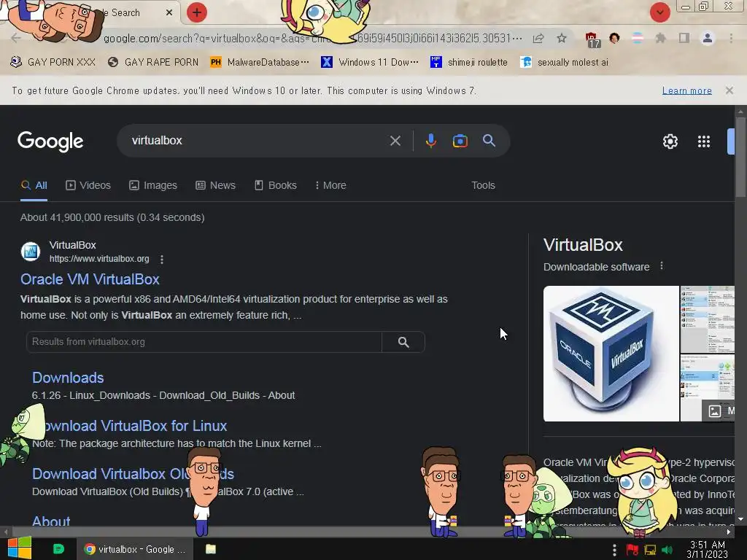Open the Windows 11 Dow… bookmark

click(x=370, y=62)
